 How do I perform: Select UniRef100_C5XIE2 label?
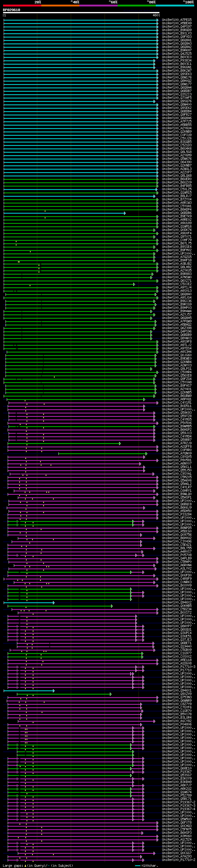pyautogui.click(x=177, y=285)
